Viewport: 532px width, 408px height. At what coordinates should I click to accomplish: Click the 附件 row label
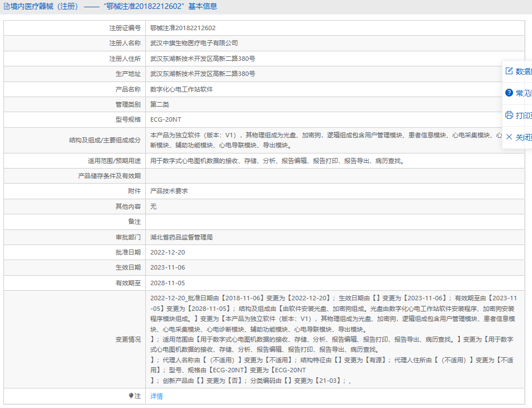pos(134,191)
